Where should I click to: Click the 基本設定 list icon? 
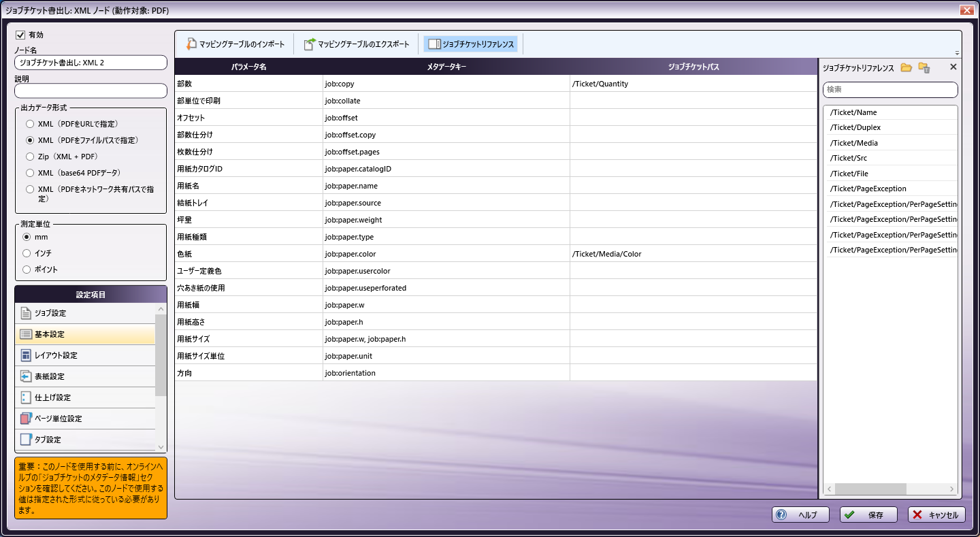coord(25,334)
